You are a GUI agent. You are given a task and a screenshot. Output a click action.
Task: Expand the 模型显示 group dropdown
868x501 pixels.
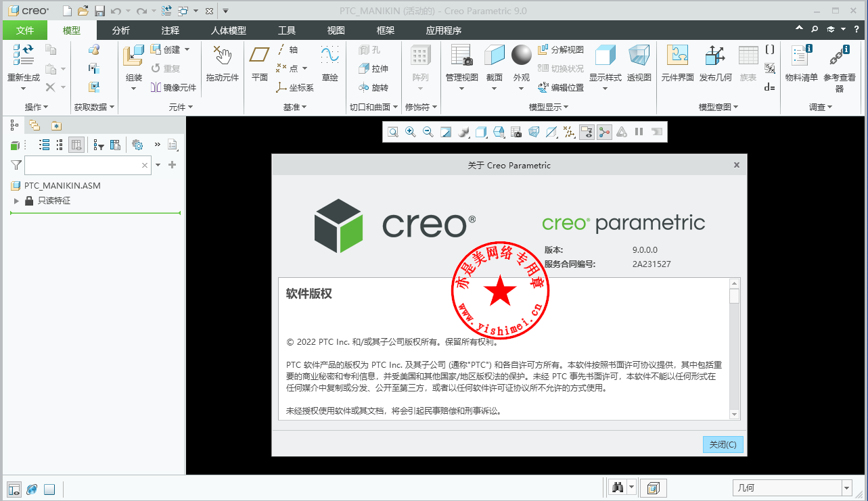(x=548, y=107)
